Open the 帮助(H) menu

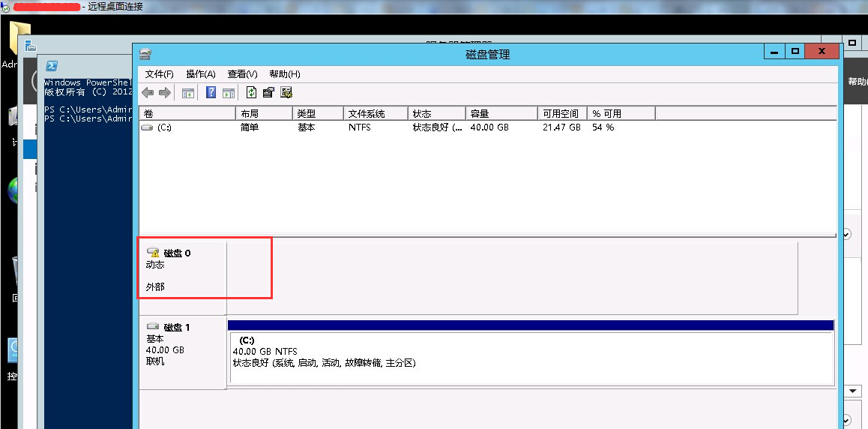pos(284,74)
